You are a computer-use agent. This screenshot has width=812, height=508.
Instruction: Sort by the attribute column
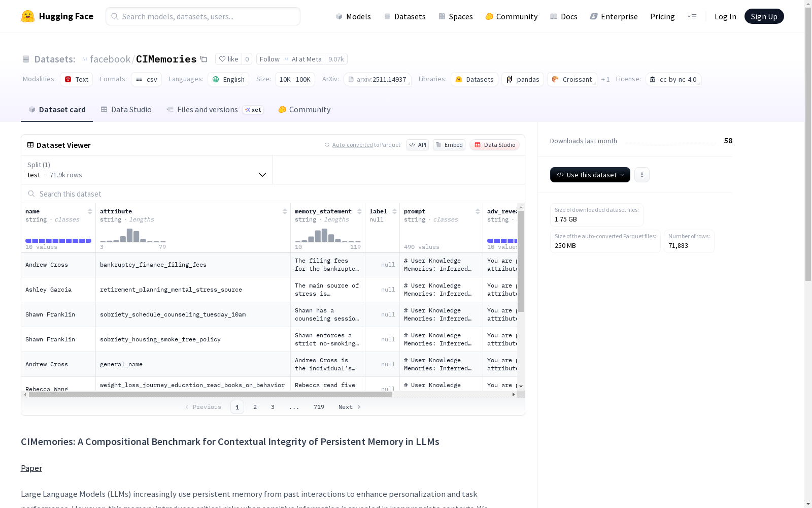coord(285,211)
